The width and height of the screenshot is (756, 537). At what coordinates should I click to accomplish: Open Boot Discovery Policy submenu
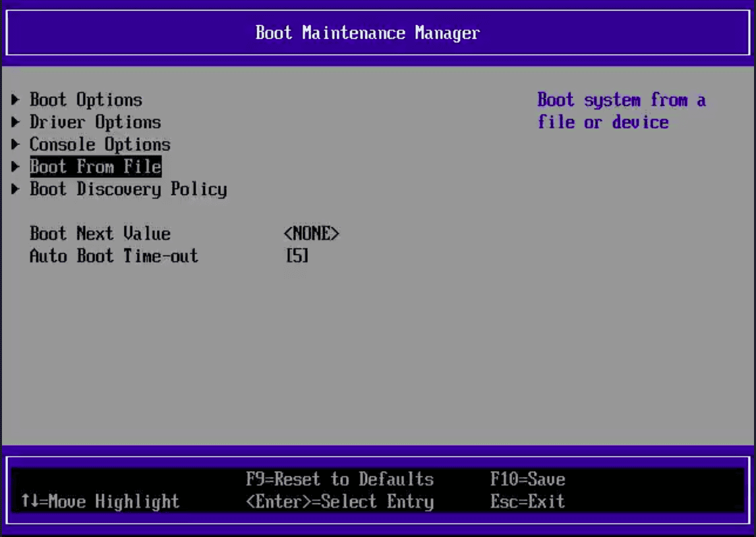(x=129, y=189)
